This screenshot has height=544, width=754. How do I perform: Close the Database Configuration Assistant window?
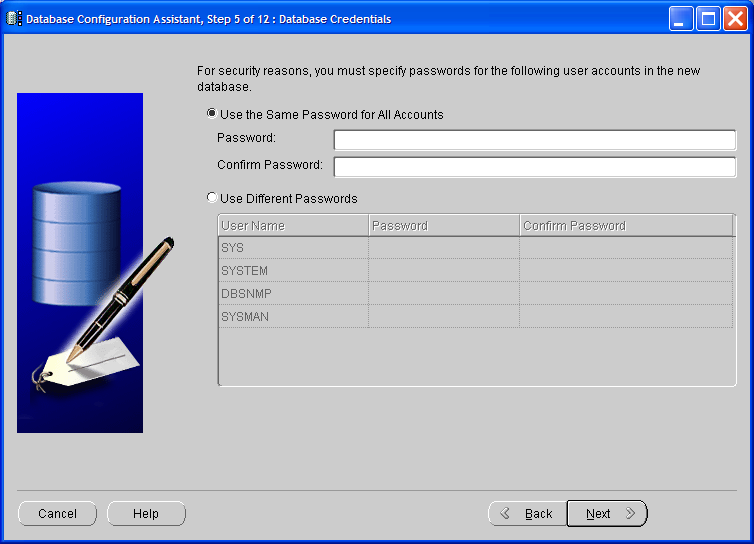[x=735, y=19]
